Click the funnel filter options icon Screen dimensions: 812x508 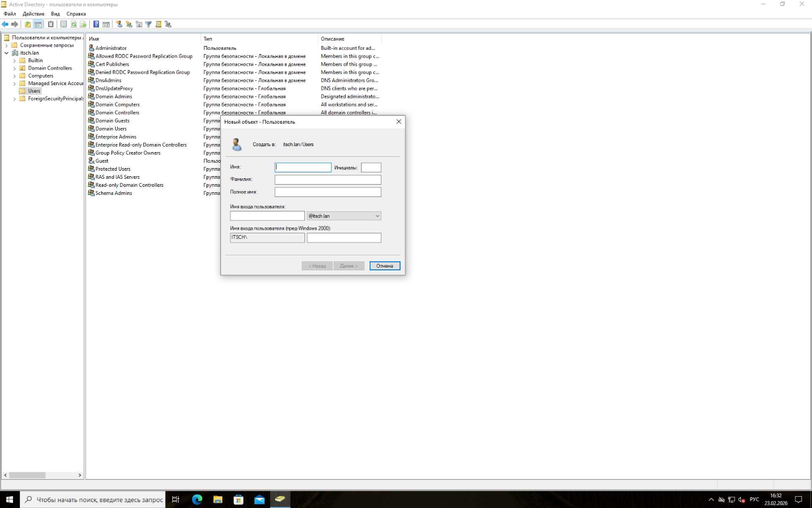point(149,24)
